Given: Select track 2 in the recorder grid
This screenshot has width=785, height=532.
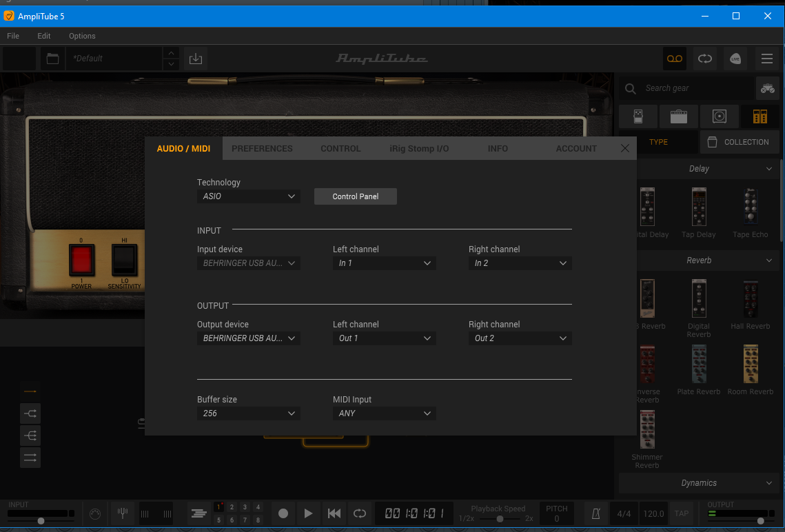Looking at the screenshot, I should point(232,507).
